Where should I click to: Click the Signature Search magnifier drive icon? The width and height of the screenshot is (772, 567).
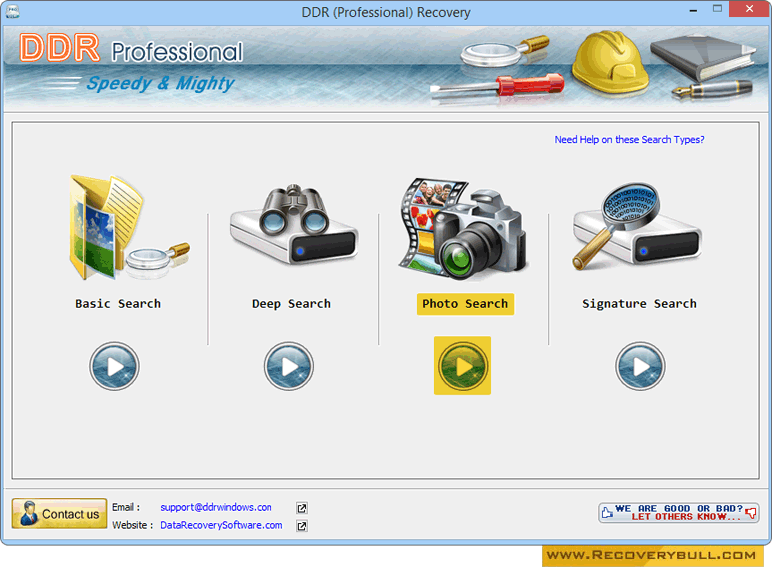(x=637, y=225)
